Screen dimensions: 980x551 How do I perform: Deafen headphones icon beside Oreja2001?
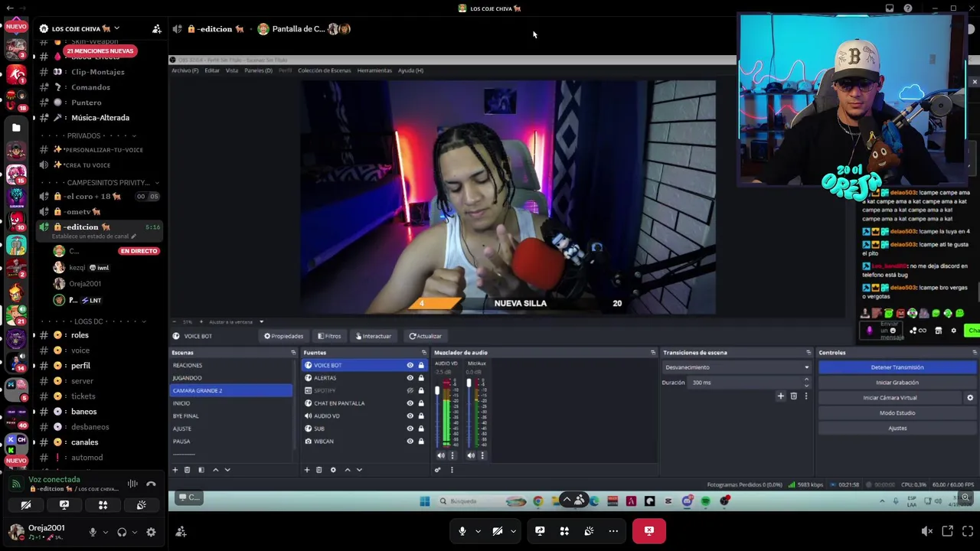122,532
